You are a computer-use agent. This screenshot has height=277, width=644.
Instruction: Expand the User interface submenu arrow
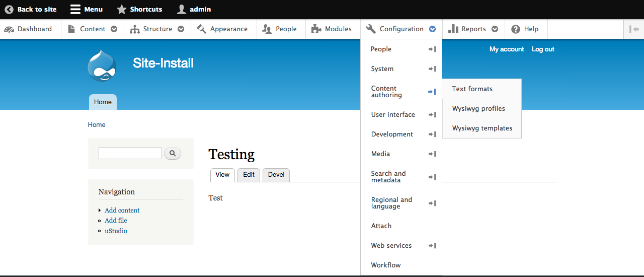(x=432, y=115)
